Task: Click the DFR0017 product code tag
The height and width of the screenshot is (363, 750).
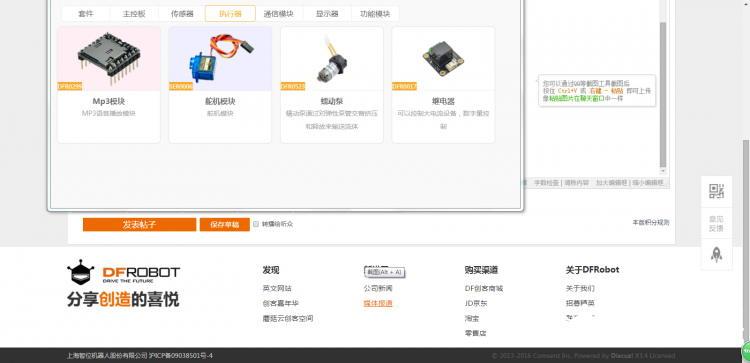Action: pyautogui.click(x=404, y=87)
